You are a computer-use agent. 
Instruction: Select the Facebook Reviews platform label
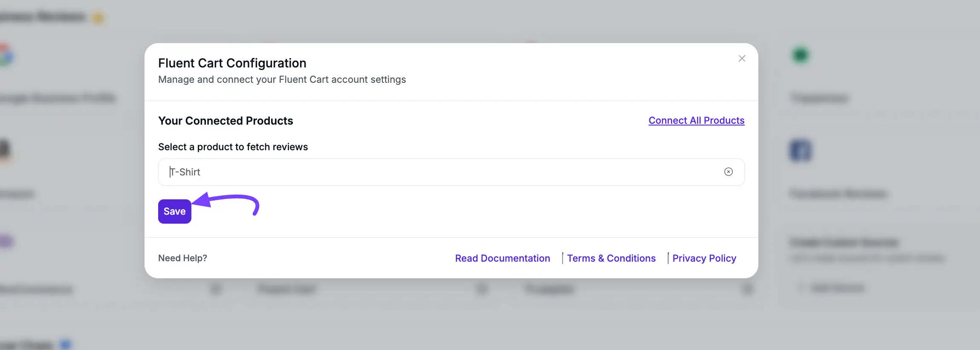tap(838, 194)
